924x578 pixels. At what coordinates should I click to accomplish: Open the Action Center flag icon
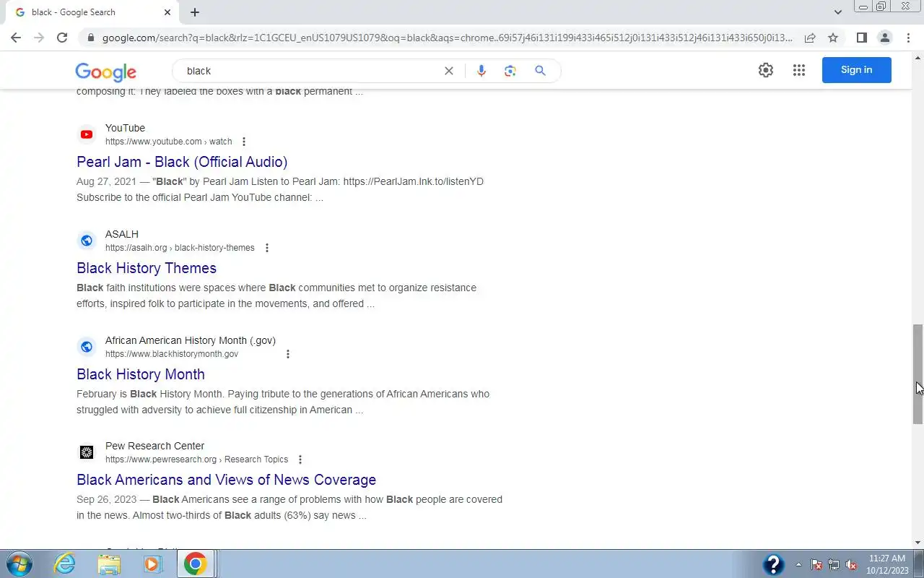point(816,564)
